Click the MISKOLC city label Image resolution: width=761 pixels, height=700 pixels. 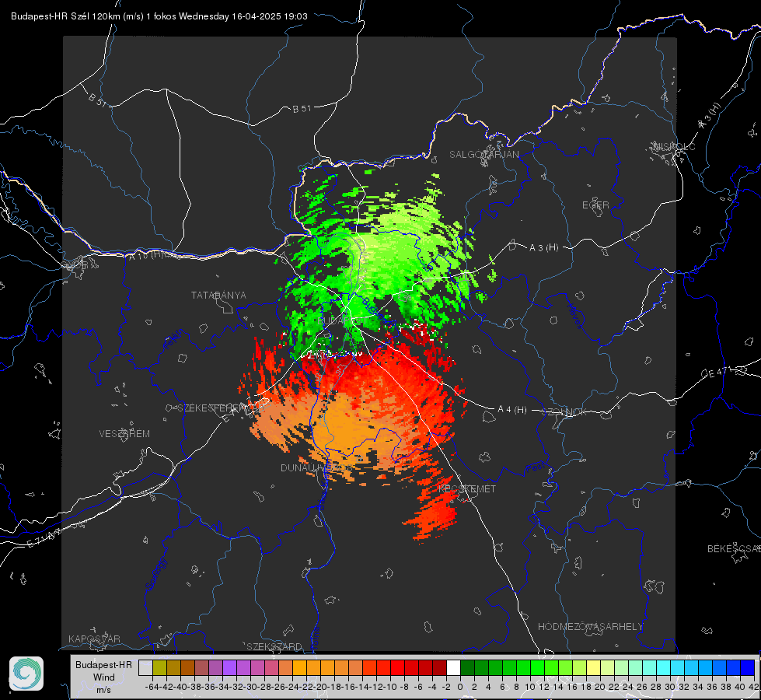tap(674, 146)
